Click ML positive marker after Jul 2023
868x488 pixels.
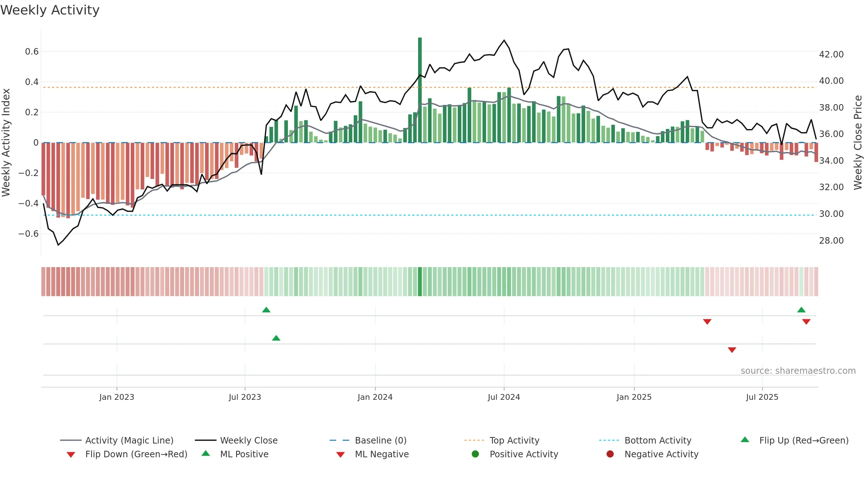(x=276, y=338)
